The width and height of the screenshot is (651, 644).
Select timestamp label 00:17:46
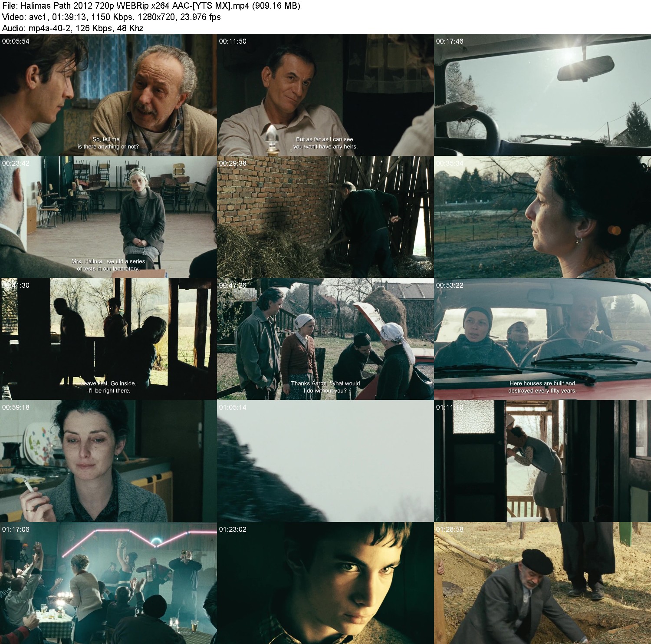(450, 41)
